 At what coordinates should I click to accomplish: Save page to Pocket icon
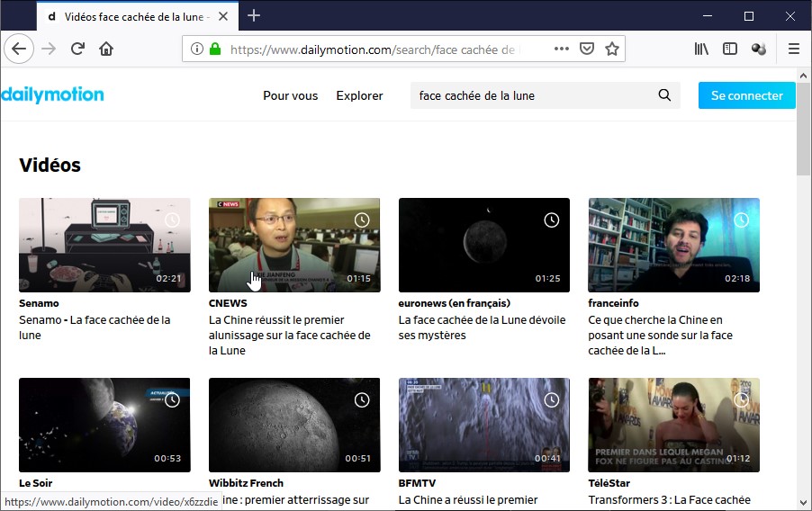[x=587, y=49]
